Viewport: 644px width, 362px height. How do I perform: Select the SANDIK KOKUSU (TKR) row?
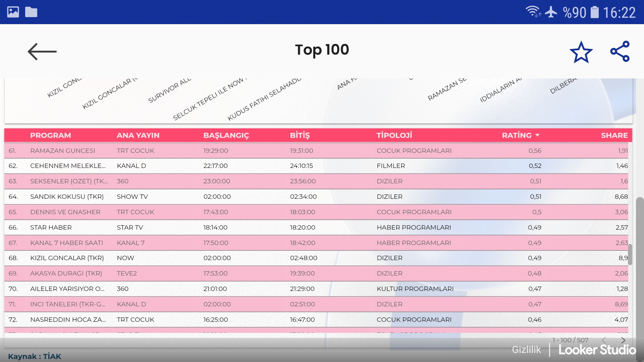coord(67,197)
